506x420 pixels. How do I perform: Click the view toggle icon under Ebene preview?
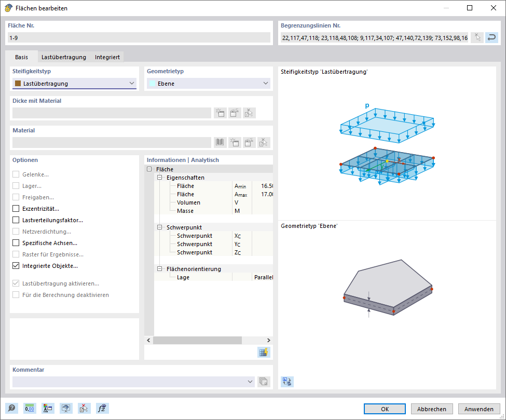[287, 382]
